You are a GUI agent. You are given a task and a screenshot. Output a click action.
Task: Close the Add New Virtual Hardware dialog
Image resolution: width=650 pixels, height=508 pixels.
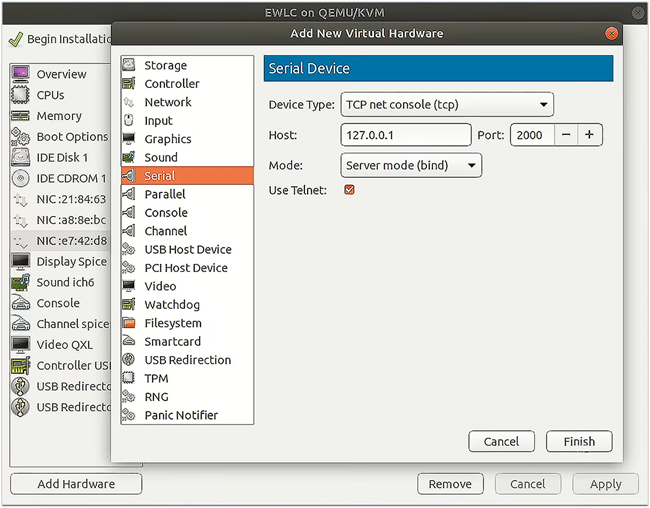point(611,33)
